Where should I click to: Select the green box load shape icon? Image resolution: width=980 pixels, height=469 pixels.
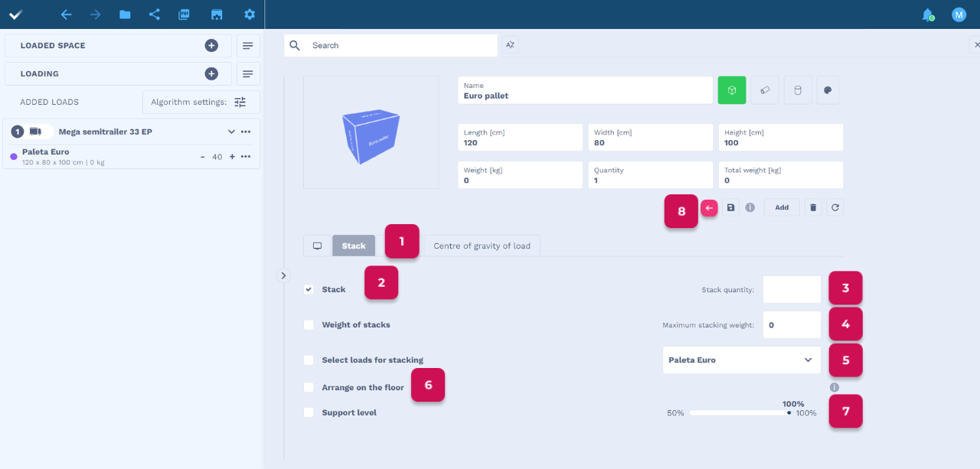[x=732, y=90]
